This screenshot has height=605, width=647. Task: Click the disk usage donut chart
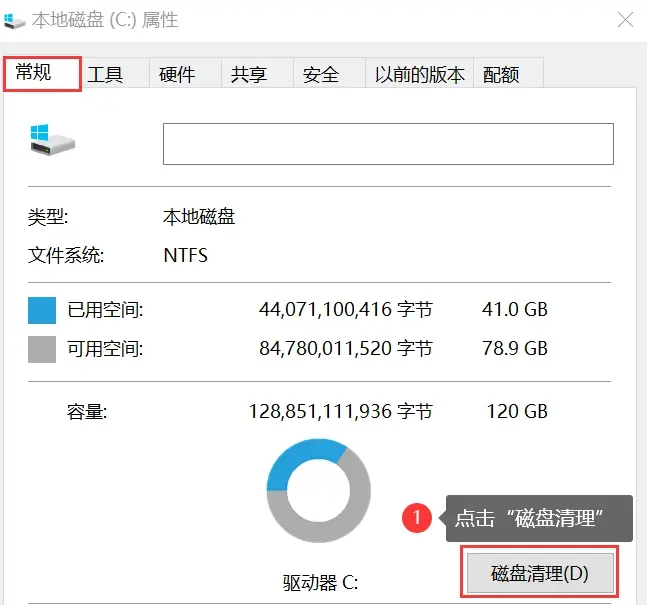(x=319, y=490)
